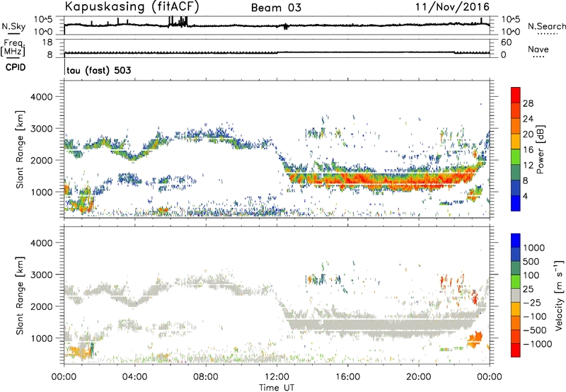The image size is (566, 392).
Task: Click the '-1000' velocity colorbar tick
Action: (x=537, y=344)
